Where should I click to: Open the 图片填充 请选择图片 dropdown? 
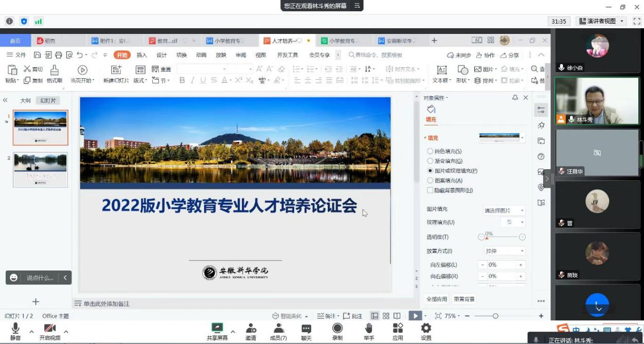(x=504, y=210)
